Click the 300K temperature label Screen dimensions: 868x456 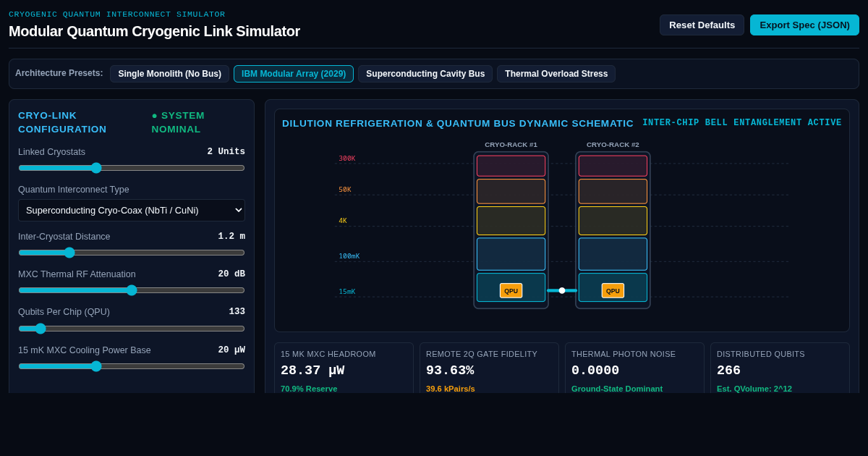click(x=347, y=159)
